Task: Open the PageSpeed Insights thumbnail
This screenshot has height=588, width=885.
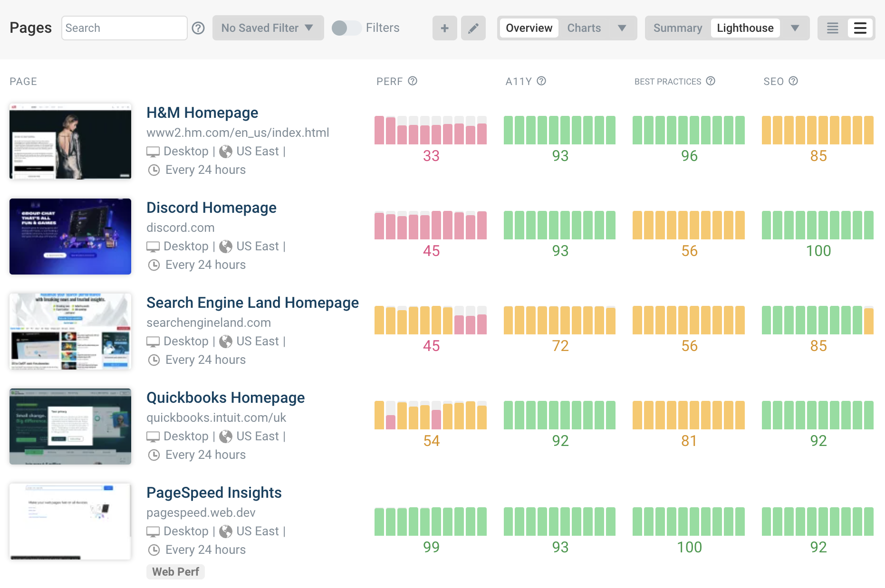Action: tap(70, 522)
